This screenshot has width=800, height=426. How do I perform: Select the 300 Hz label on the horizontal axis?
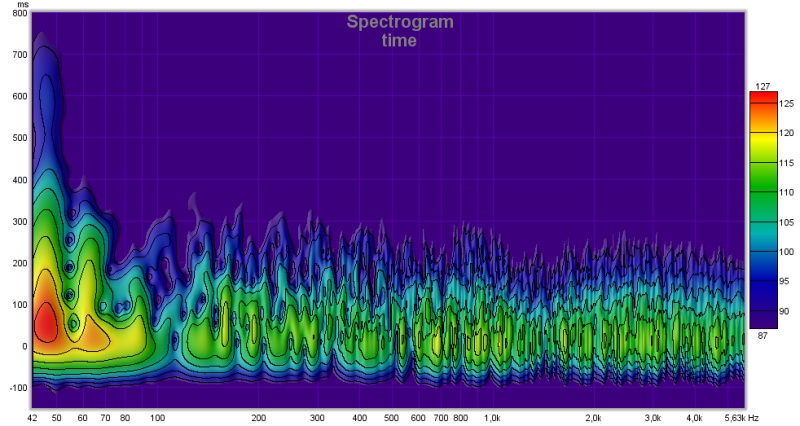(317, 418)
